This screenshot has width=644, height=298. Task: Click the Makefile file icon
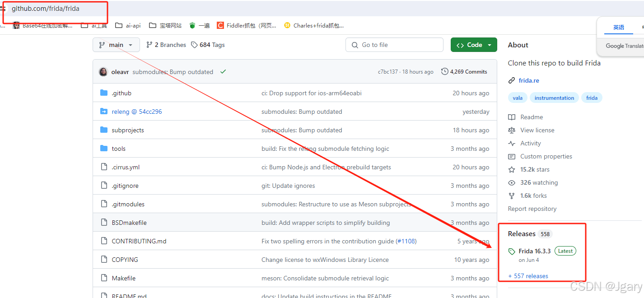point(104,278)
